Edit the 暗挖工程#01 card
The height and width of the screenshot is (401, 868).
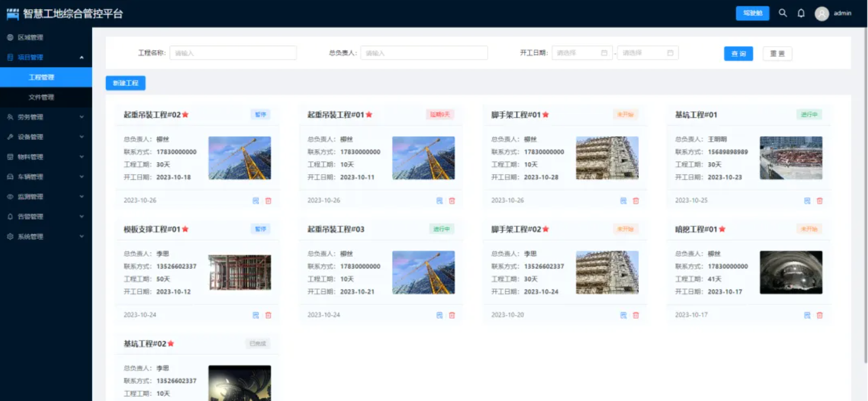[807, 315]
